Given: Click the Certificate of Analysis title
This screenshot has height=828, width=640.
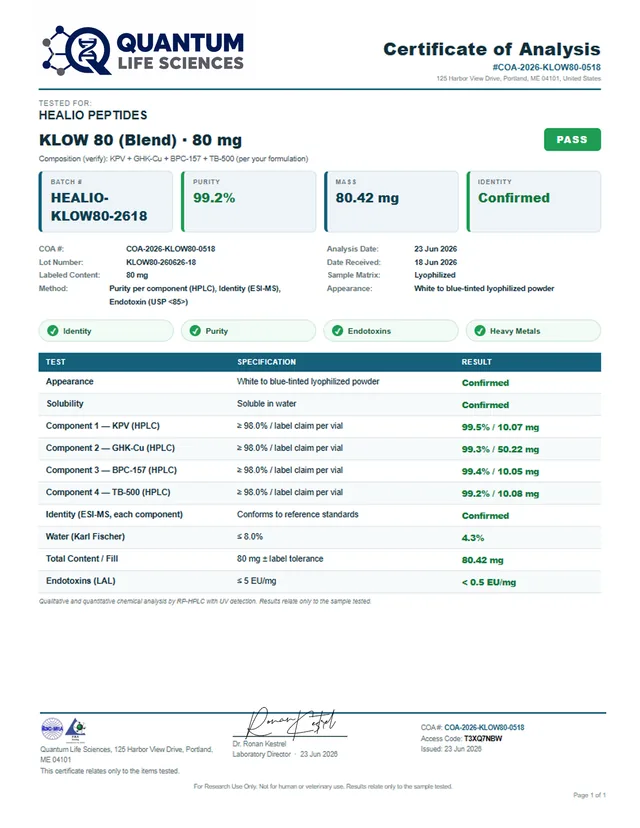Looking at the screenshot, I should (x=492, y=49).
